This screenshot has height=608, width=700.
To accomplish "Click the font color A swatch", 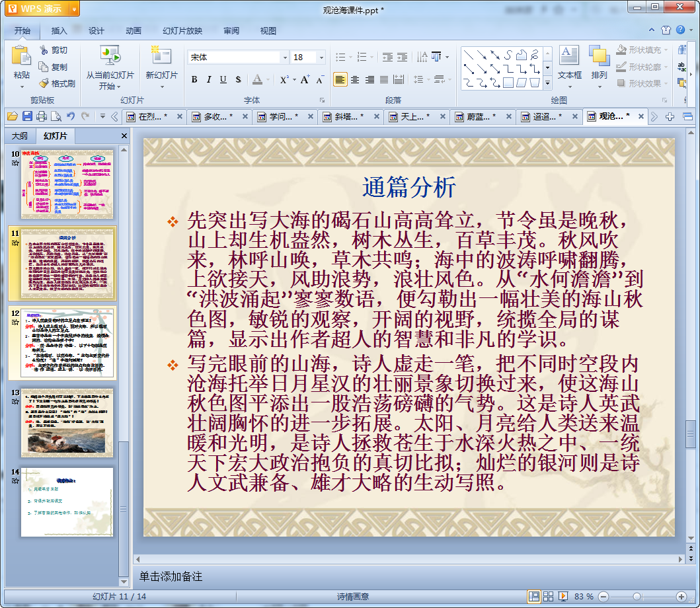I will pos(257,79).
